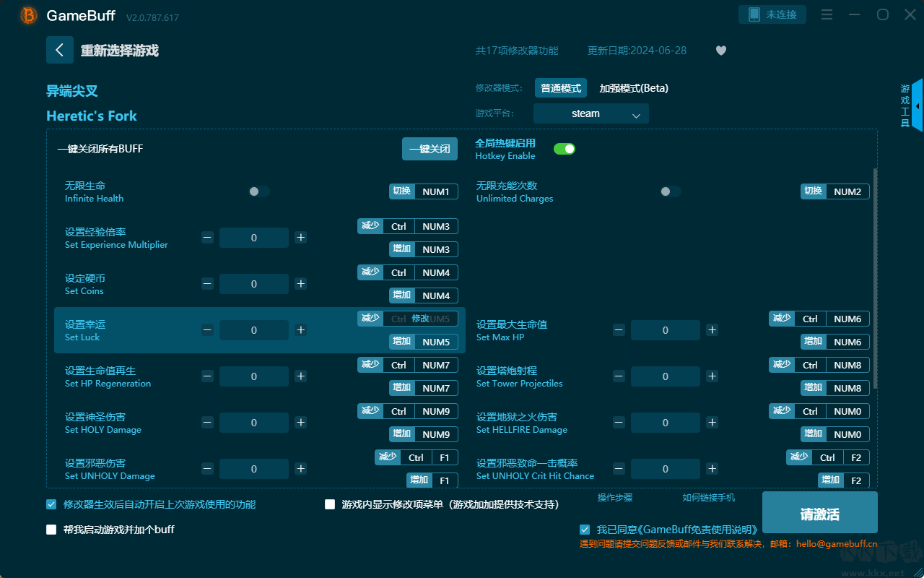Enable Unlimited Charges toggle
This screenshot has width=924, height=578.
(x=671, y=191)
